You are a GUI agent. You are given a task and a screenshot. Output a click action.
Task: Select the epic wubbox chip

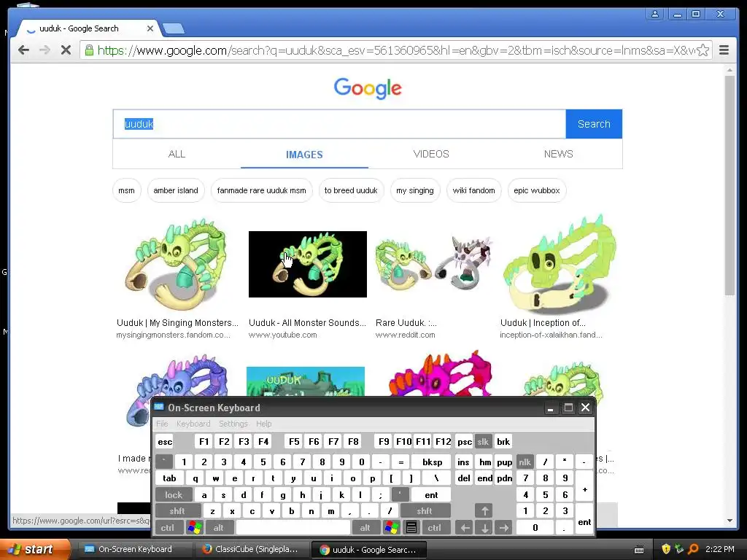click(537, 190)
